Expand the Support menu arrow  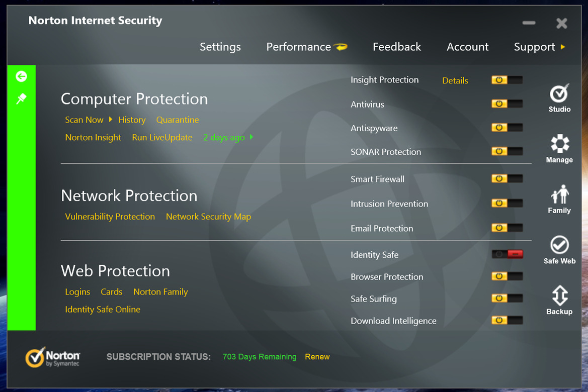(563, 47)
